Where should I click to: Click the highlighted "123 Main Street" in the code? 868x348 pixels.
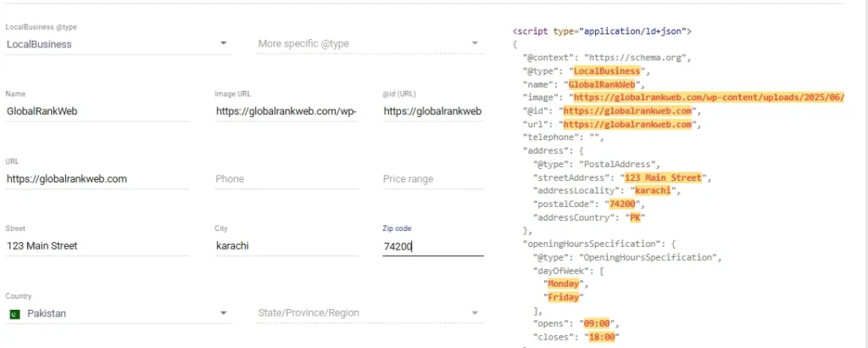[x=663, y=178]
